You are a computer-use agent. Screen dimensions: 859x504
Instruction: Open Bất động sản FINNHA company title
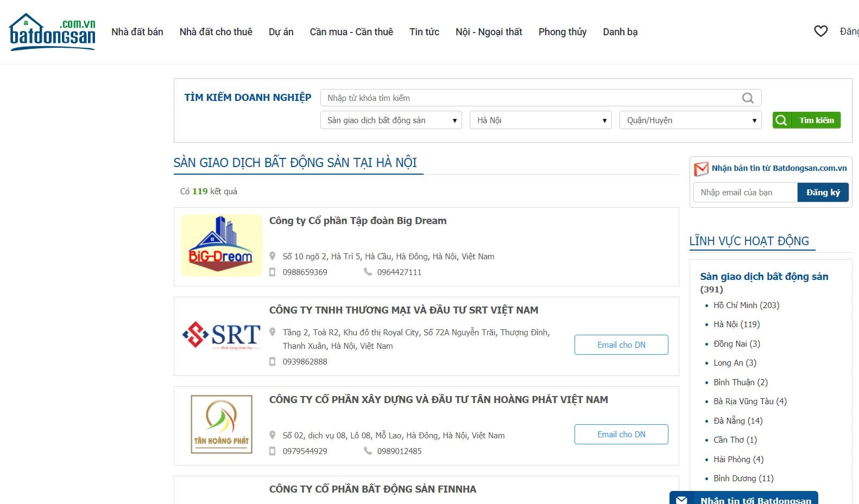coord(372,489)
